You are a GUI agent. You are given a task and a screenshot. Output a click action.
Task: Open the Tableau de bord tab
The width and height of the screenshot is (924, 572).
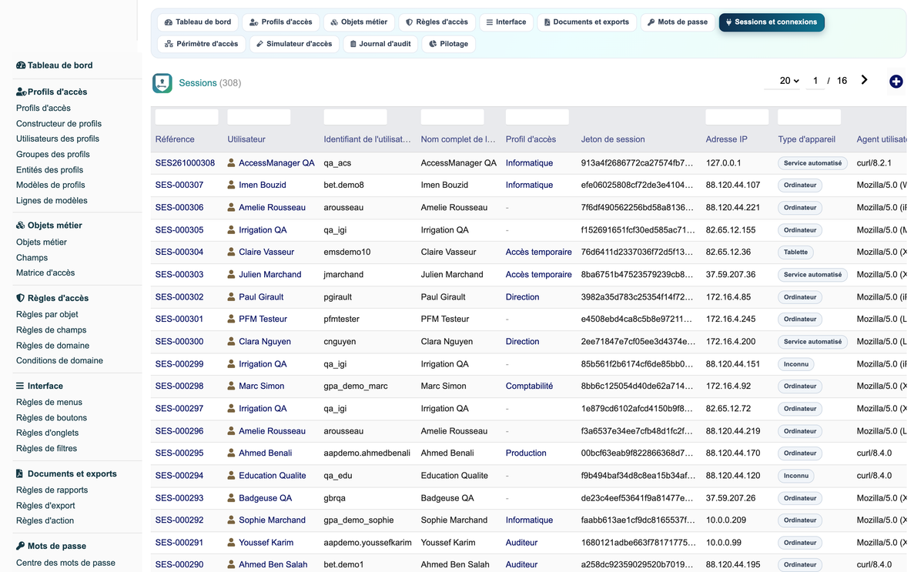[198, 22]
